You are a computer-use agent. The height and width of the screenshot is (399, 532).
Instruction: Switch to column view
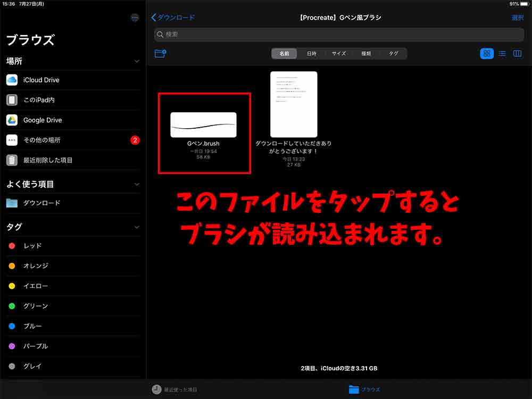518,54
